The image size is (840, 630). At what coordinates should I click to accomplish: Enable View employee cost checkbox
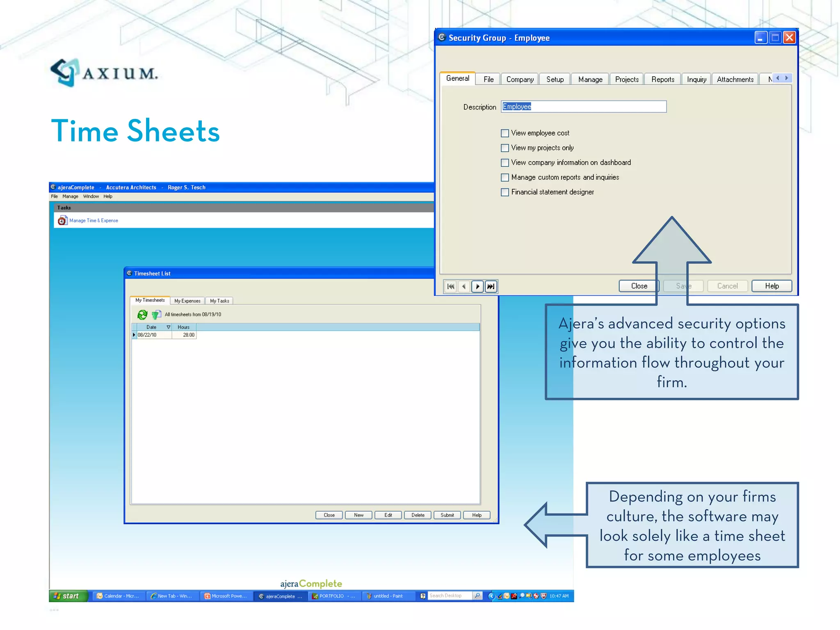click(x=505, y=133)
